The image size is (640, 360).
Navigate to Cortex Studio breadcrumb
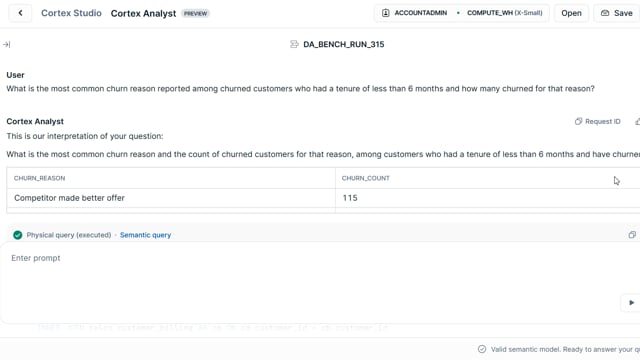click(71, 13)
